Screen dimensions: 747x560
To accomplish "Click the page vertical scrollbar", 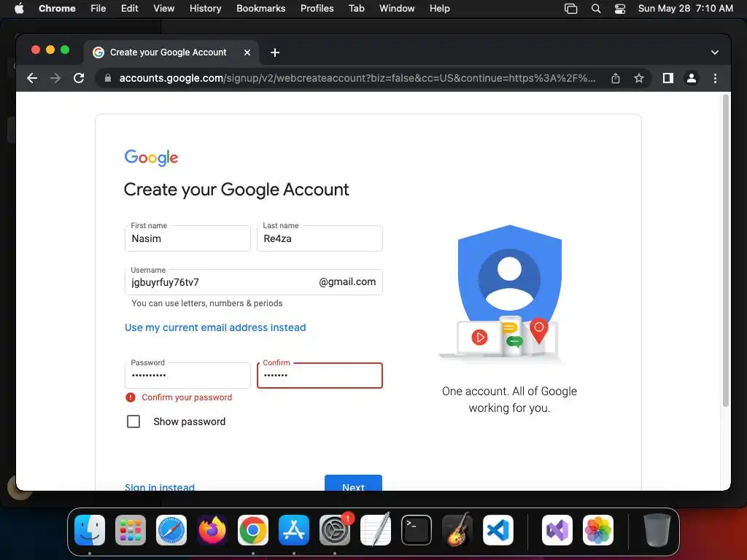I will tap(726, 251).
